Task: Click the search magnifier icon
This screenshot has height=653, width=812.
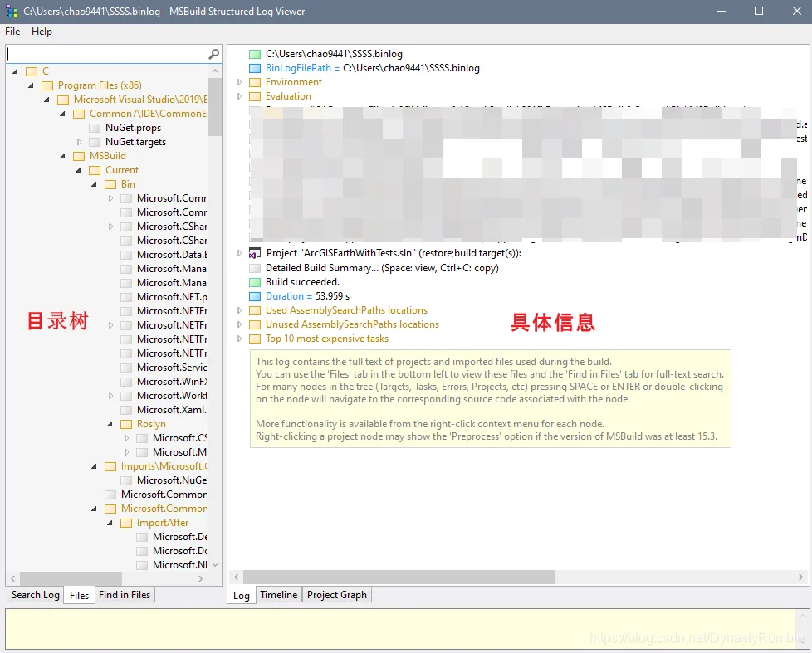Action: pos(213,54)
